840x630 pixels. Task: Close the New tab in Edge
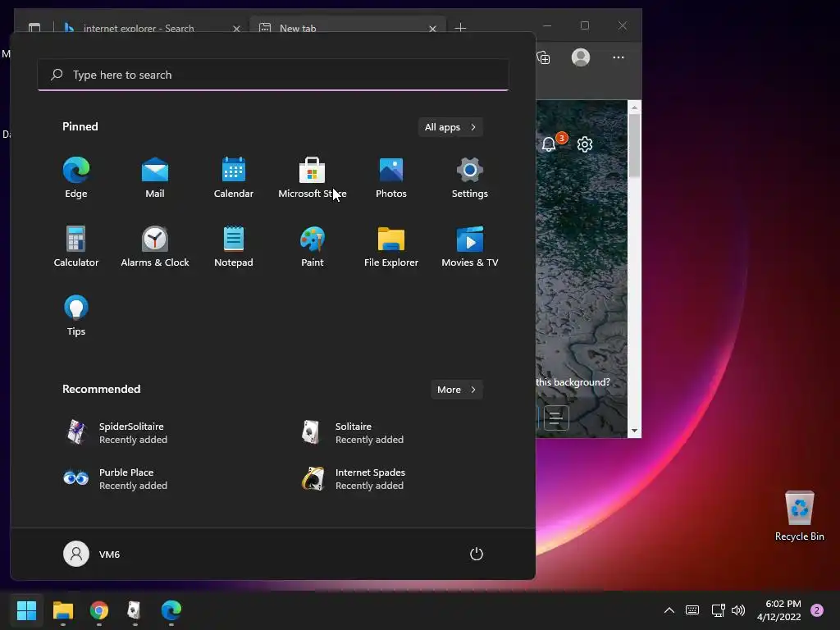point(432,29)
